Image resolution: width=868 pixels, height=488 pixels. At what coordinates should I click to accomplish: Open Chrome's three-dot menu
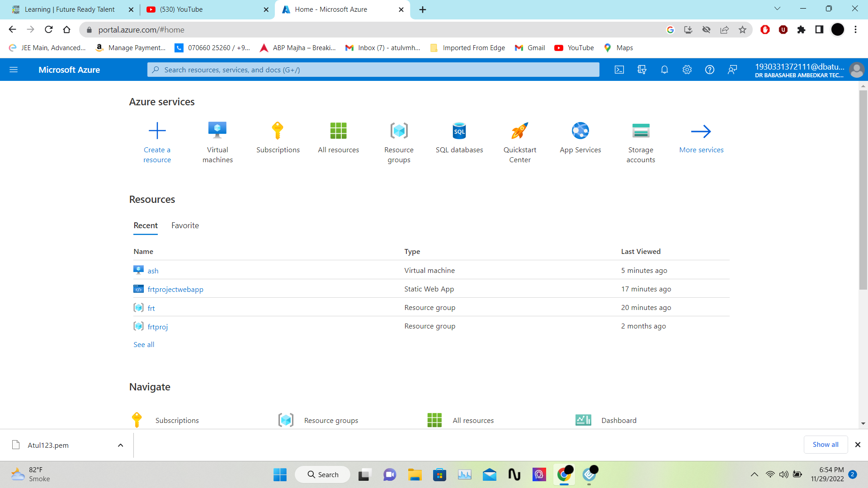point(855,29)
